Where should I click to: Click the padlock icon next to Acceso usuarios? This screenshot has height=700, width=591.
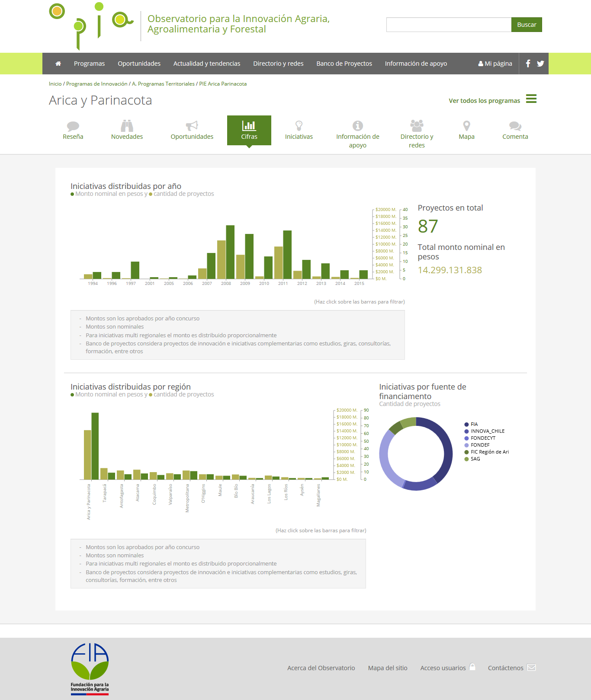(x=472, y=667)
